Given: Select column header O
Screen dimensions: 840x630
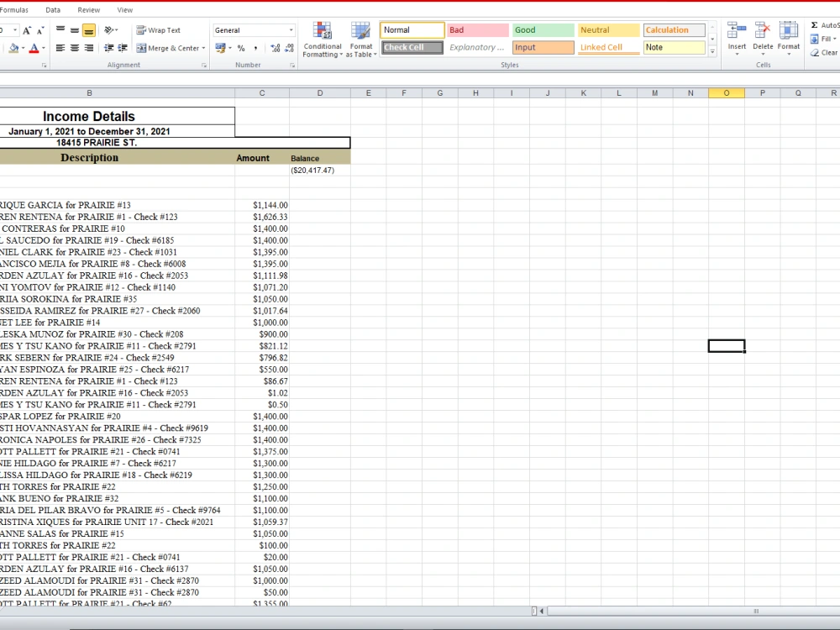Looking at the screenshot, I should pyautogui.click(x=726, y=92).
